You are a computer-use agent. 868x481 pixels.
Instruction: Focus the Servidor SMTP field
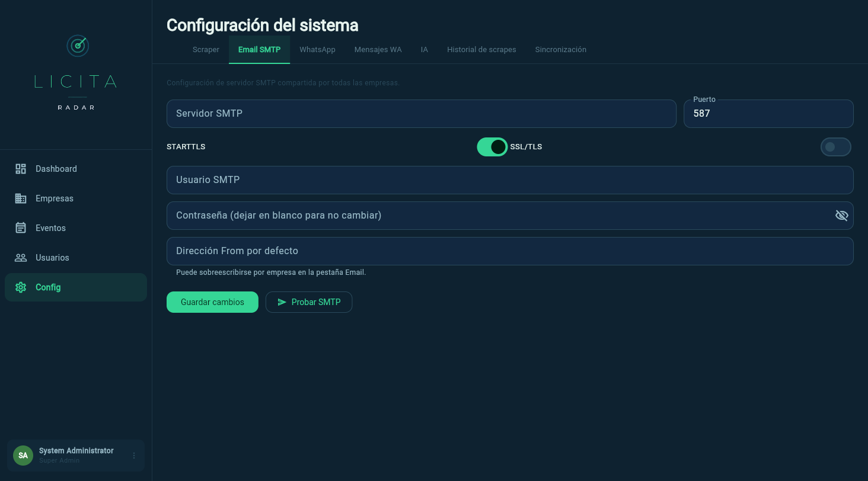pos(422,114)
